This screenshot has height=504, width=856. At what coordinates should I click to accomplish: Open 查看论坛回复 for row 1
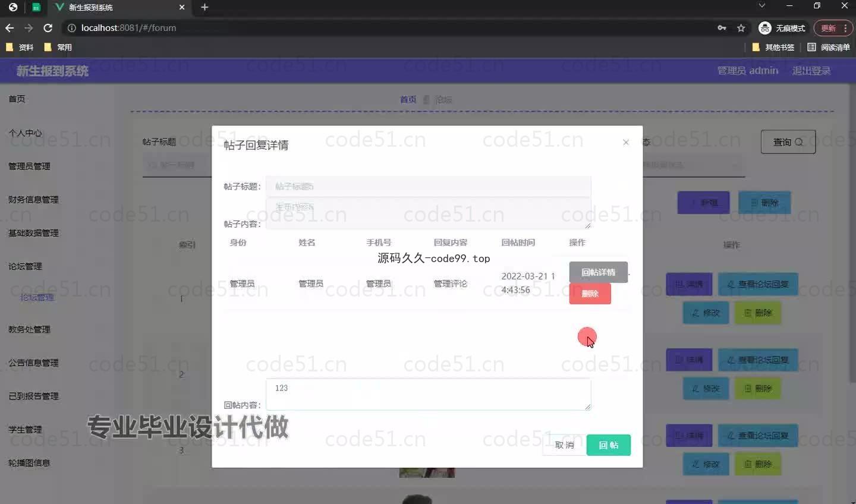[758, 284]
